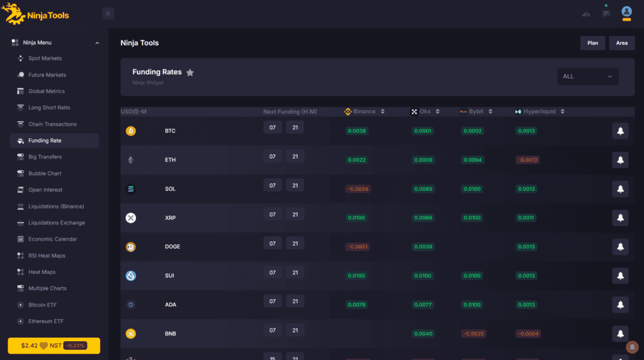Select Funding Rate menu item
The width and height of the screenshot is (644, 360).
(x=54, y=140)
